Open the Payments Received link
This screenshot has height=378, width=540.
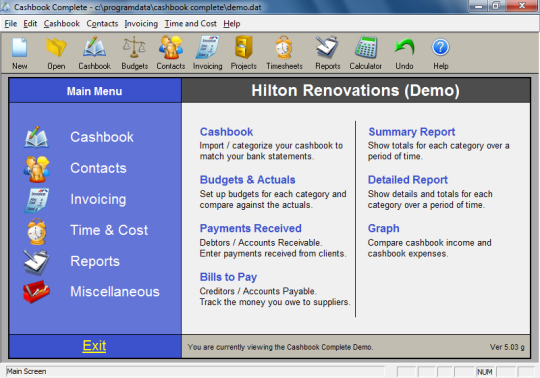click(x=251, y=228)
